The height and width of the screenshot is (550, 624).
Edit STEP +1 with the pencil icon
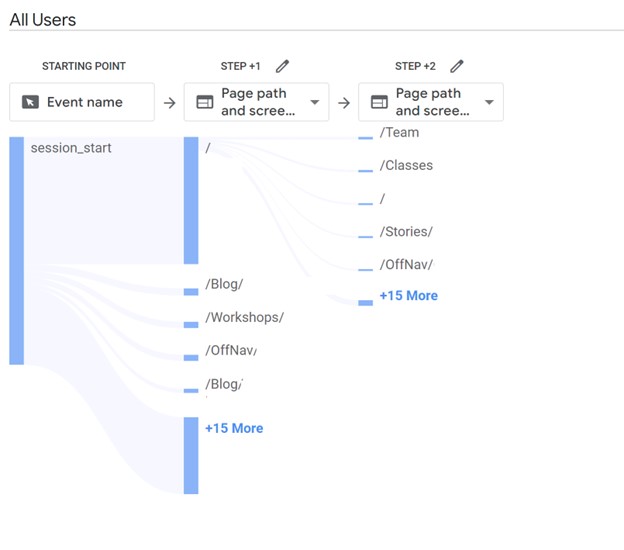click(x=282, y=66)
